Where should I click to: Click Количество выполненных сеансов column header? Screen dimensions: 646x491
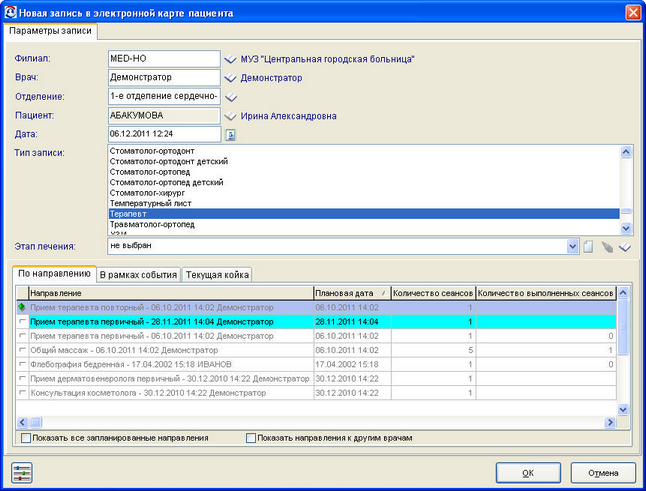(x=546, y=293)
